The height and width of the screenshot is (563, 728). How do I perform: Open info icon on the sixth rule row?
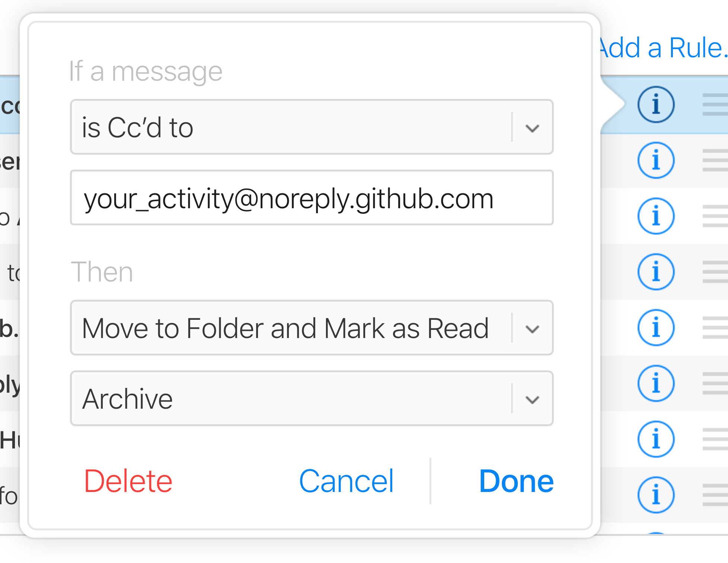pyautogui.click(x=656, y=383)
